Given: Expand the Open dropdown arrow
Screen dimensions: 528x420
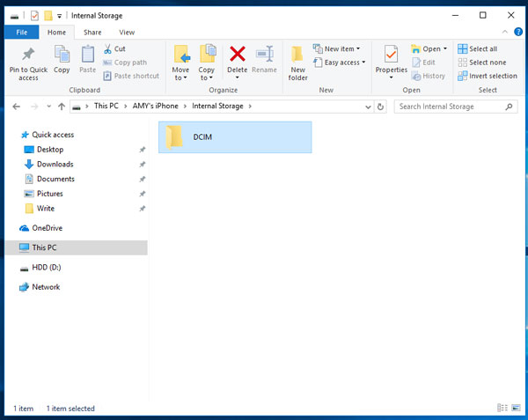Looking at the screenshot, I should coord(445,48).
